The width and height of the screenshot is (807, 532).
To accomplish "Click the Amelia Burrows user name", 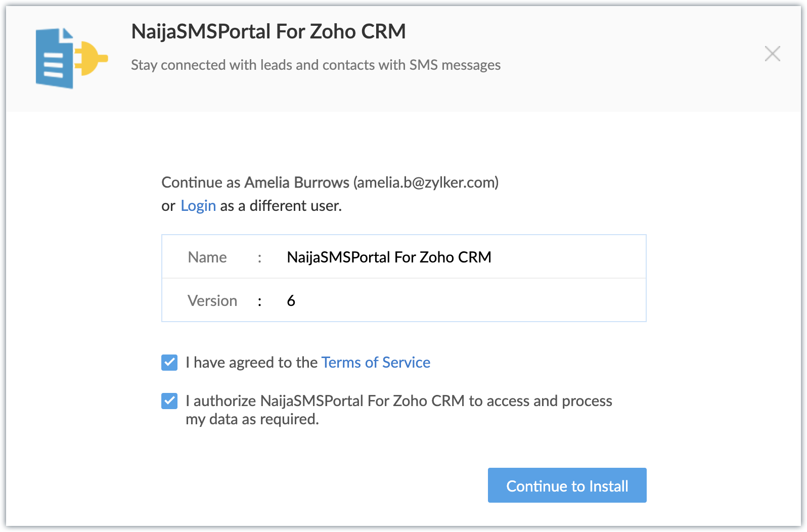I will [x=297, y=183].
